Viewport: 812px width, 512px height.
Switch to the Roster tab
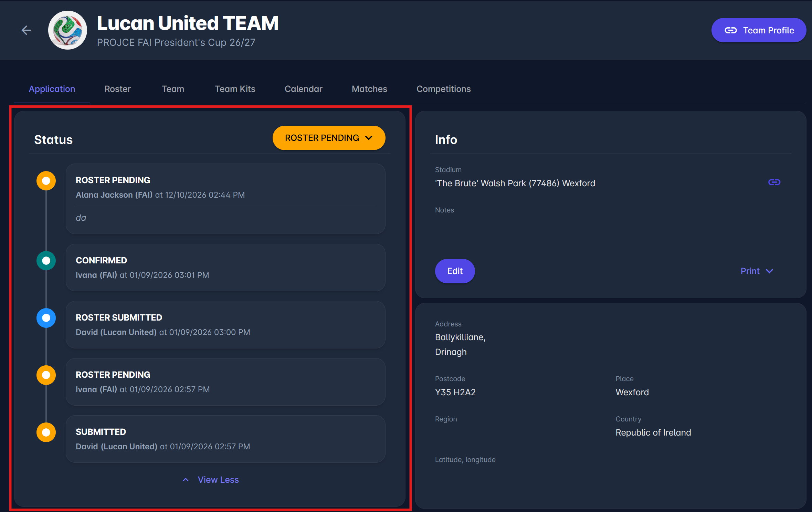point(117,89)
